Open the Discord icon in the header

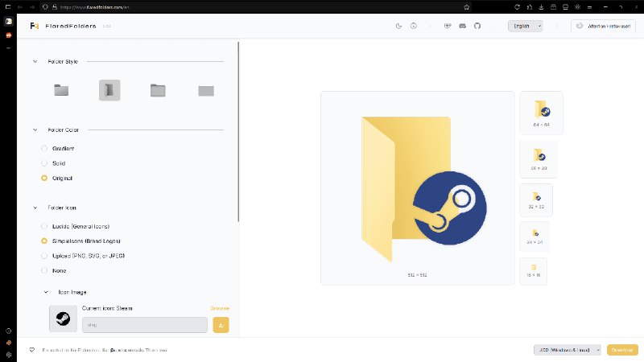click(x=462, y=26)
